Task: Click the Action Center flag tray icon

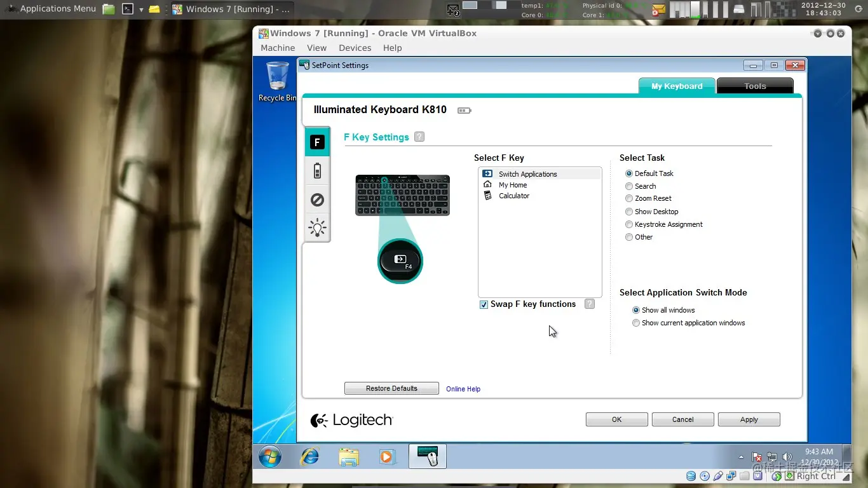Action: 757,457
